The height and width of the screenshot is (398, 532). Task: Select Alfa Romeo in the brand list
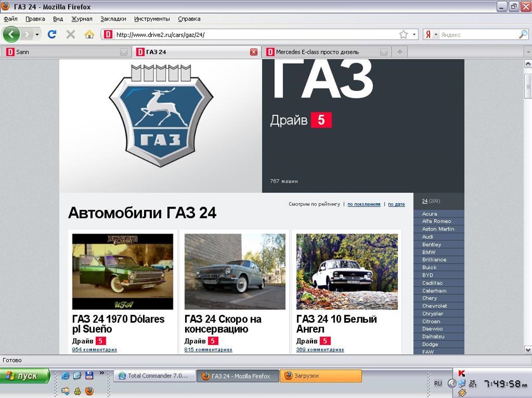click(x=437, y=221)
